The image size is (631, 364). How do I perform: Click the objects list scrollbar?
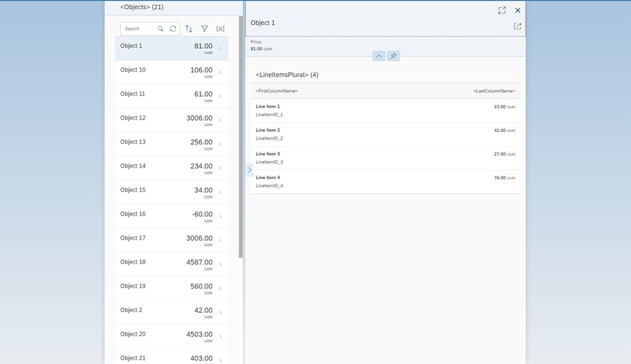(x=241, y=131)
